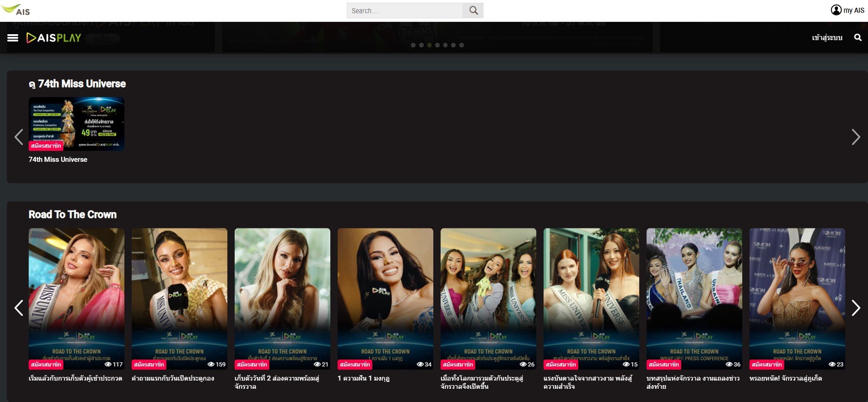Screen dimensions: 868x402
Task: Open video thumbnail with 23 views
Action: click(797, 299)
